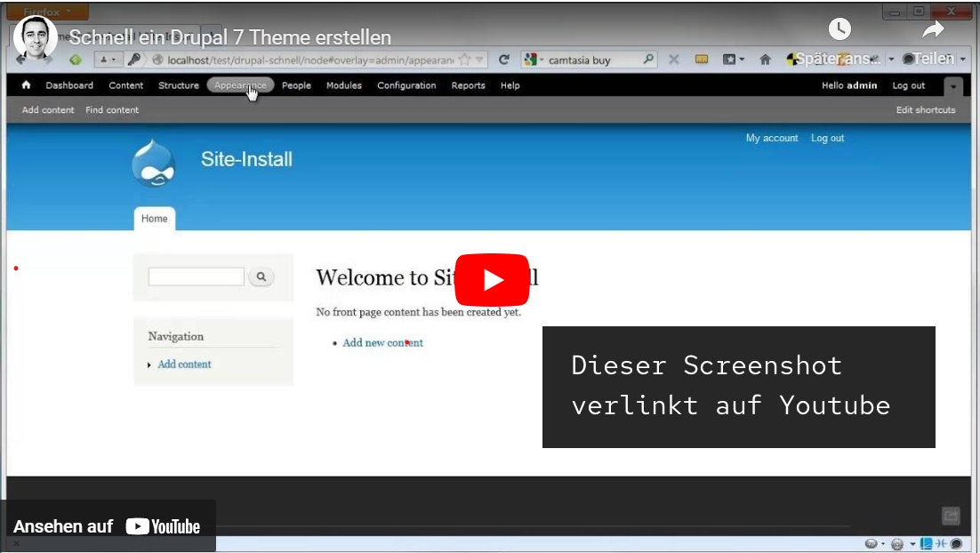The image size is (980, 553).
Task: Expand the arrow at the admin toolbar's right edge
Action: [x=953, y=84]
